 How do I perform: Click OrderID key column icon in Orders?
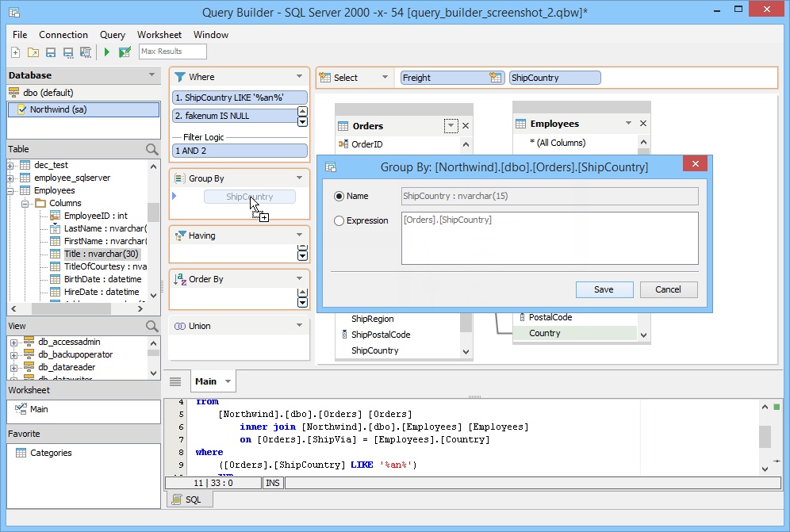343,144
